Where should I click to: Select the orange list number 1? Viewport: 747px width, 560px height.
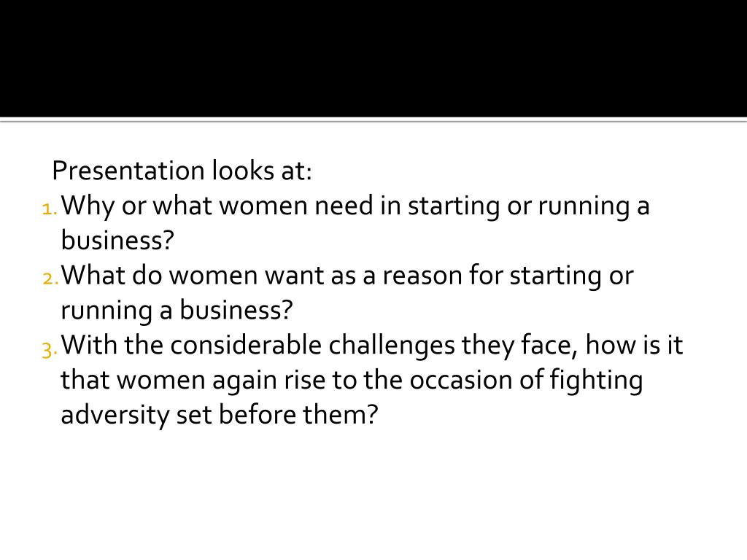pos(50,209)
